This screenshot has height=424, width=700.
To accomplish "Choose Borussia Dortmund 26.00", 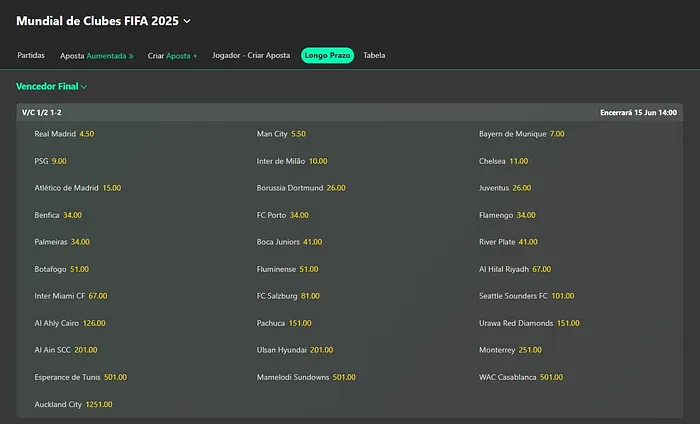I will [301, 188].
